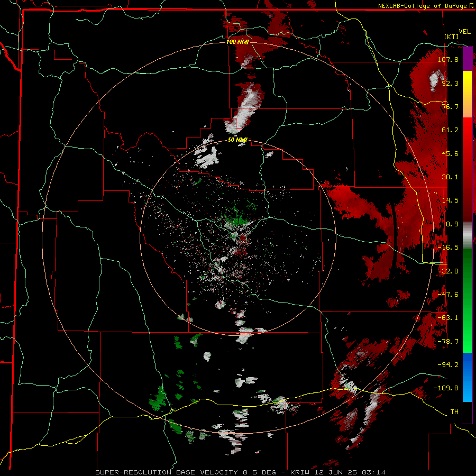Click the 76.7 velocity scale value
This screenshot has height=476, width=476.
450,106
